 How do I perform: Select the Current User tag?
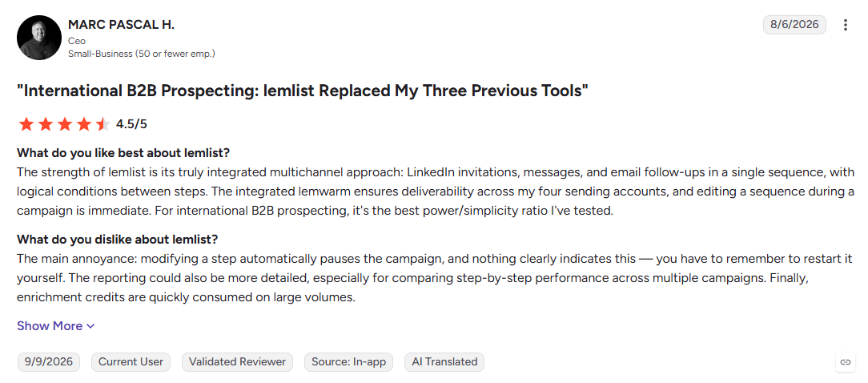tap(131, 362)
